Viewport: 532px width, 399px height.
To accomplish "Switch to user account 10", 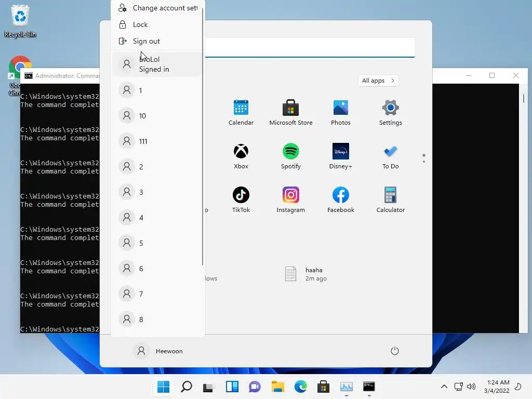I will [x=157, y=116].
